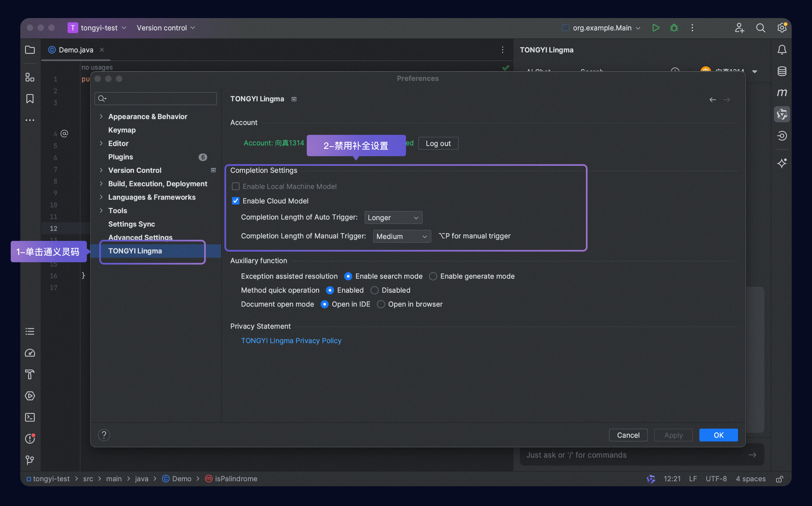
Task: Open Code With Me icon
Action: pyautogui.click(x=740, y=28)
